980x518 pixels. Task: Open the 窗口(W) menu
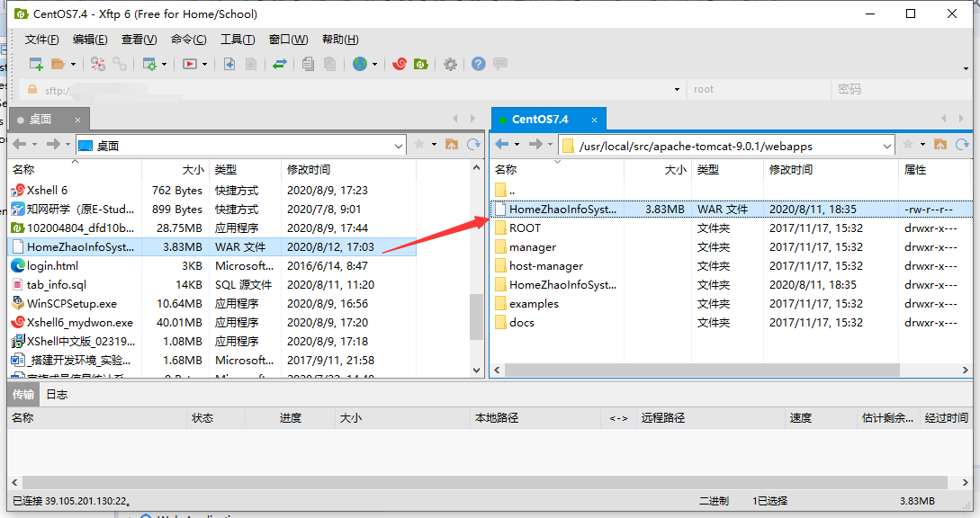tap(288, 40)
